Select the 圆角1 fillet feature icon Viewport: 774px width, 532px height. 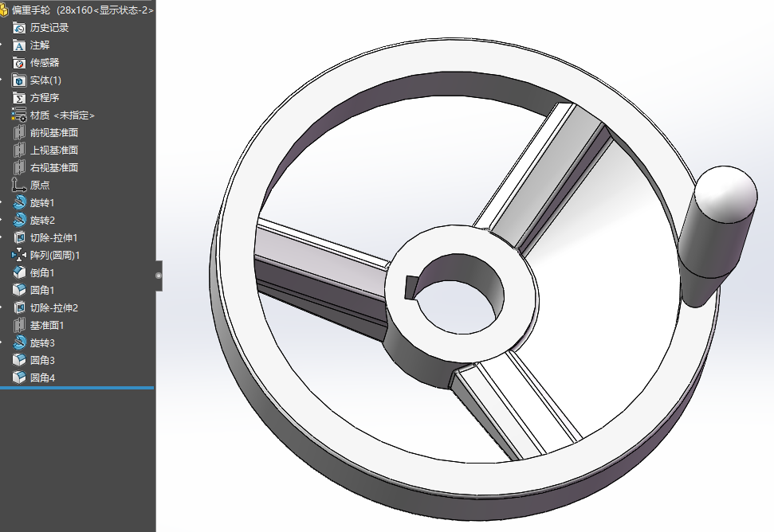point(19,291)
